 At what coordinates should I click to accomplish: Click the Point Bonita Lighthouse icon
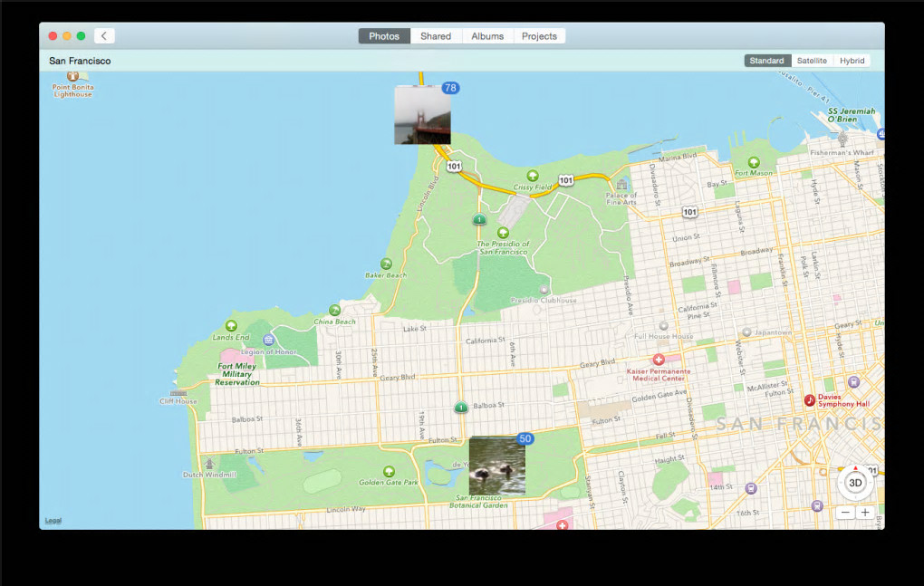pyautogui.click(x=72, y=76)
